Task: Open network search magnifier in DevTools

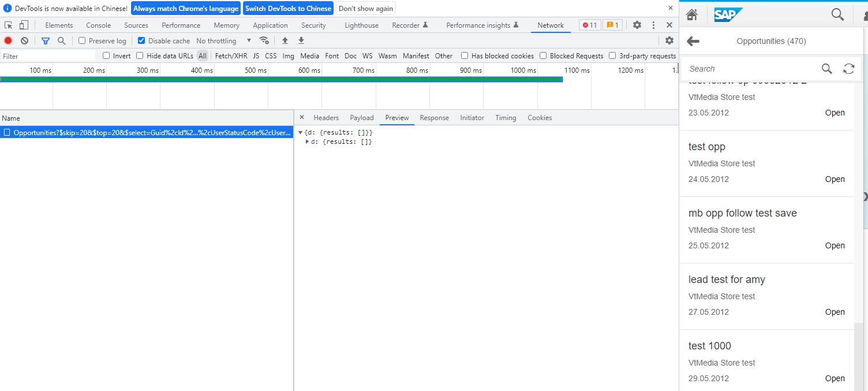Action: (61, 40)
